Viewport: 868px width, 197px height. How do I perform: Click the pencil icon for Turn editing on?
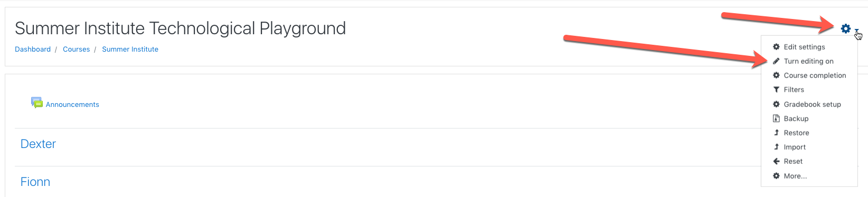[x=776, y=61]
